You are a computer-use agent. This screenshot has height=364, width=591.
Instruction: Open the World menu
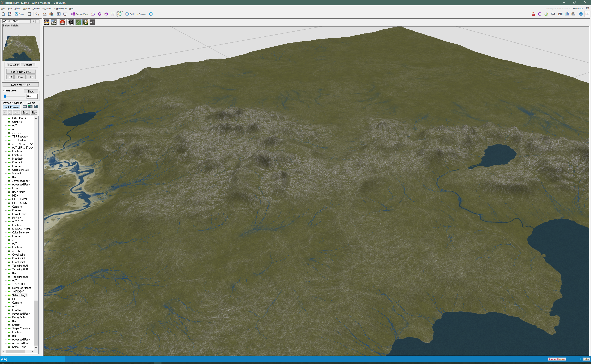tap(26, 9)
